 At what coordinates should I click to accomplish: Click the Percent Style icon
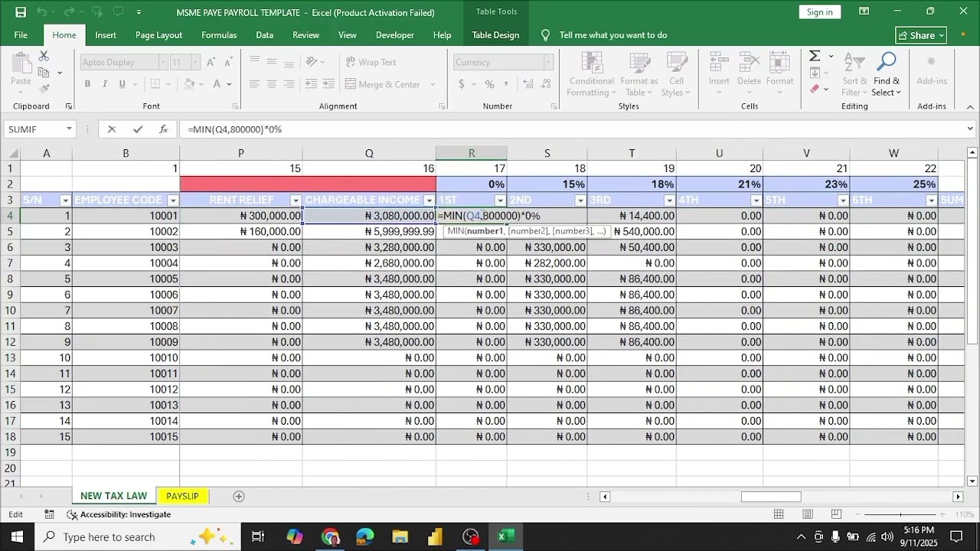(x=489, y=84)
